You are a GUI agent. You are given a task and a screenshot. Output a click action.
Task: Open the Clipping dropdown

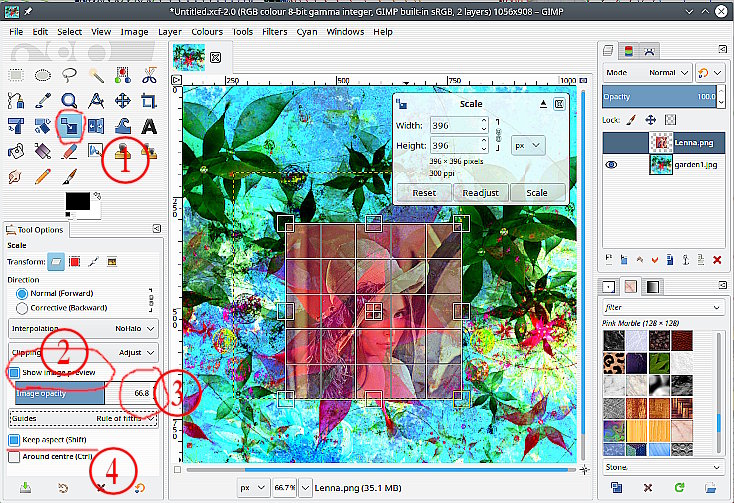point(83,352)
